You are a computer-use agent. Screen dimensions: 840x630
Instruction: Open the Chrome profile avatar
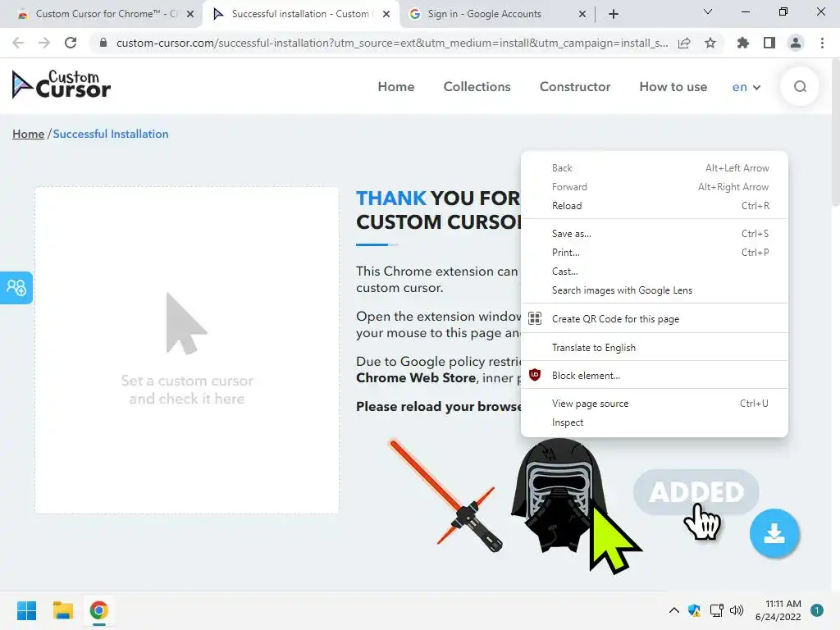point(796,43)
